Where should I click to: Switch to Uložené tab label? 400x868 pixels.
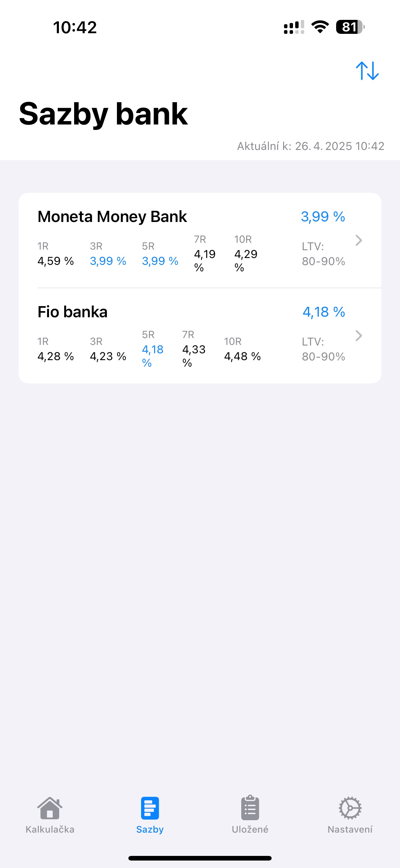pos(250,829)
